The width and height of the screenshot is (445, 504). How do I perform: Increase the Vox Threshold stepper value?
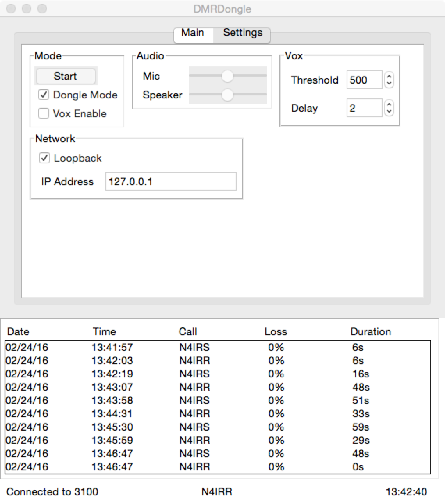[389, 76]
